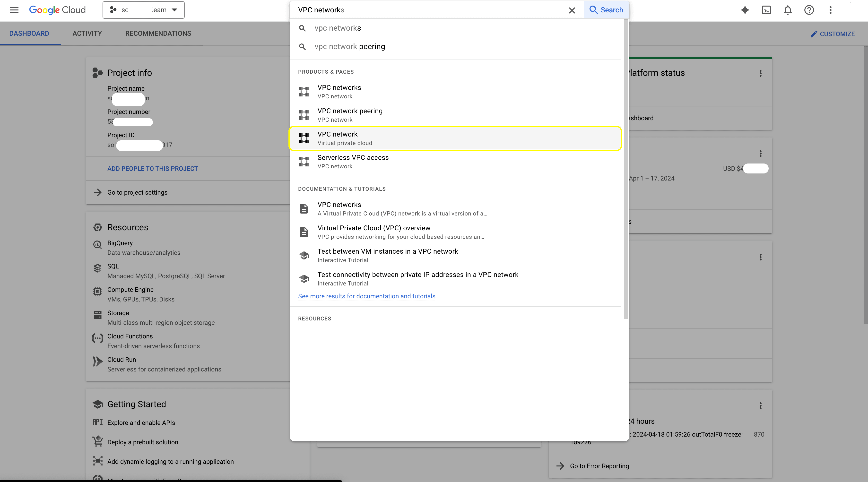Click the search results panel scrollbar
Screen dimensions: 868x482
(x=626, y=168)
